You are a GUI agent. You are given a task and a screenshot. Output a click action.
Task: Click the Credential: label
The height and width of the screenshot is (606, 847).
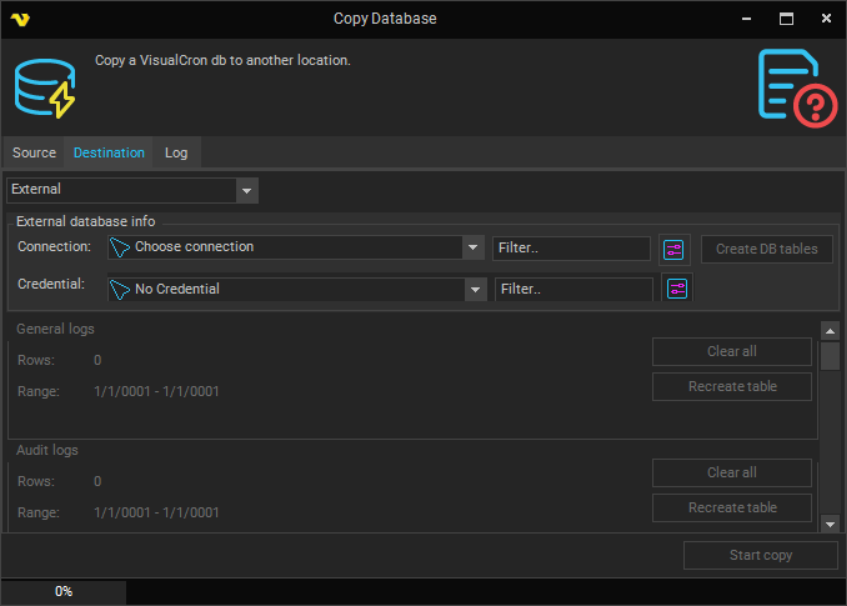click(x=51, y=284)
